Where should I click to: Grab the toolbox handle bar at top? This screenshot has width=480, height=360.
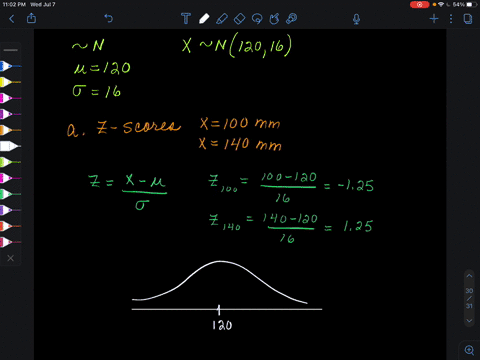click(11, 50)
